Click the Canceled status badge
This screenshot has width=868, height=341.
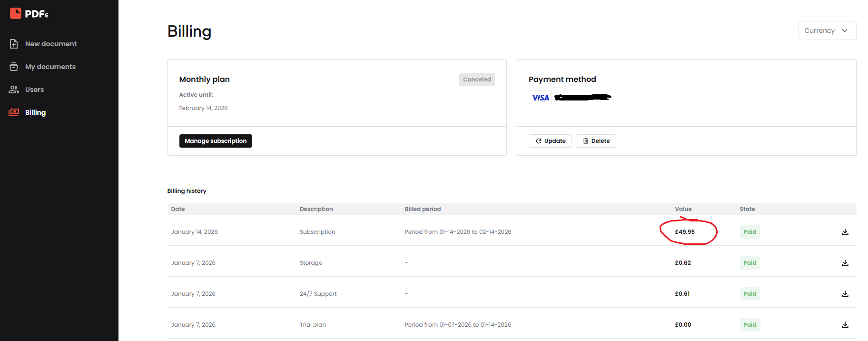tap(477, 80)
